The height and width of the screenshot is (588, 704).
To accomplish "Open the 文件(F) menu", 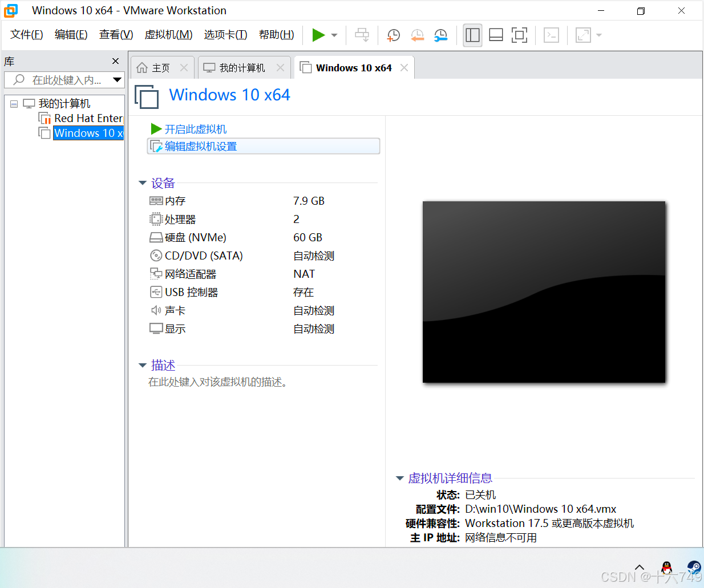I will coord(27,35).
